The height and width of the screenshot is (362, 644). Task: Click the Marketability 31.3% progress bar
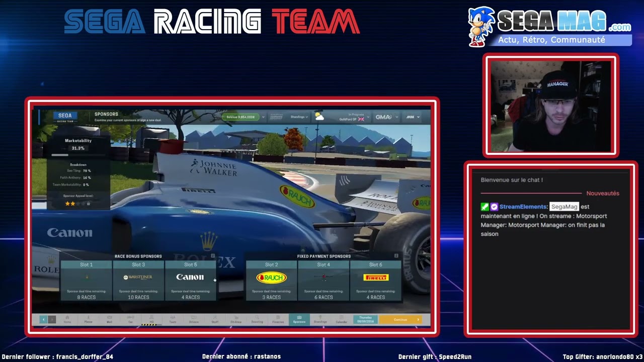click(78, 155)
